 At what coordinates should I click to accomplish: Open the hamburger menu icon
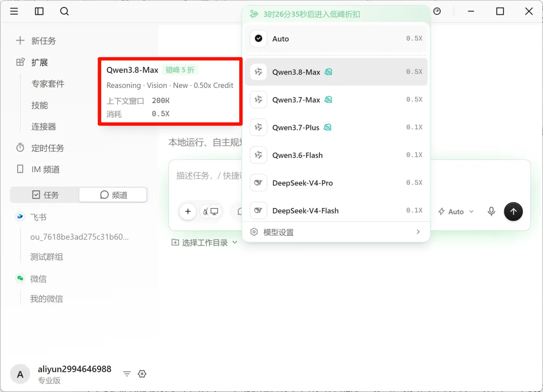[14, 12]
